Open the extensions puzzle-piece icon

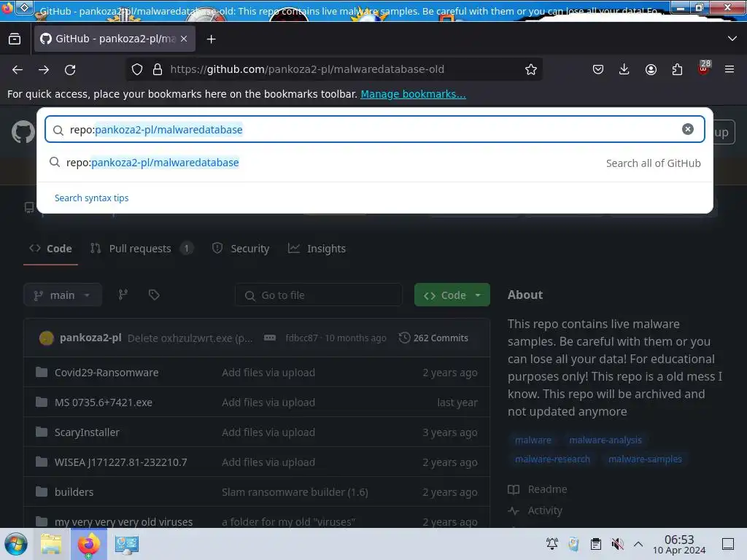pyautogui.click(x=677, y=69)
